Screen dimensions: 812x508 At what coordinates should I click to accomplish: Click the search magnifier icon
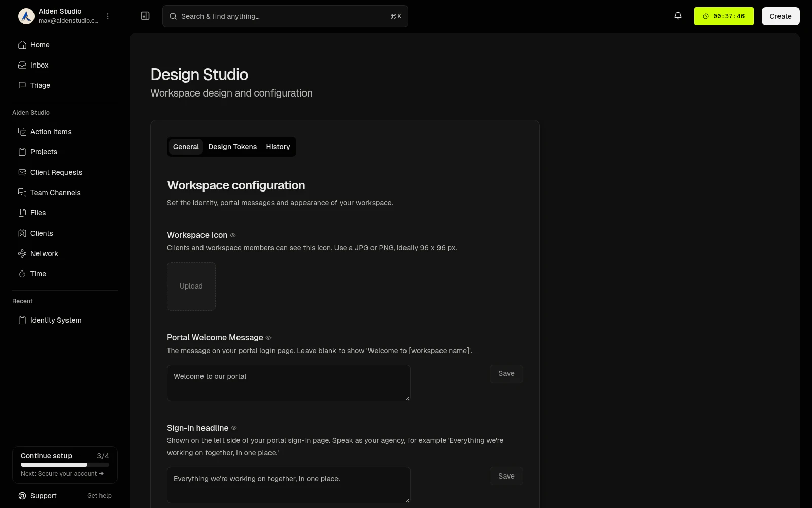click(173, 16)
